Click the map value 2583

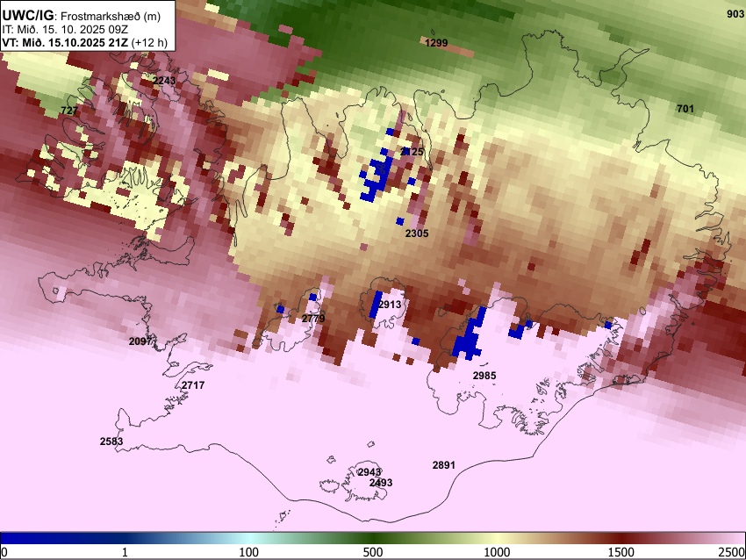tap(111, 441)
